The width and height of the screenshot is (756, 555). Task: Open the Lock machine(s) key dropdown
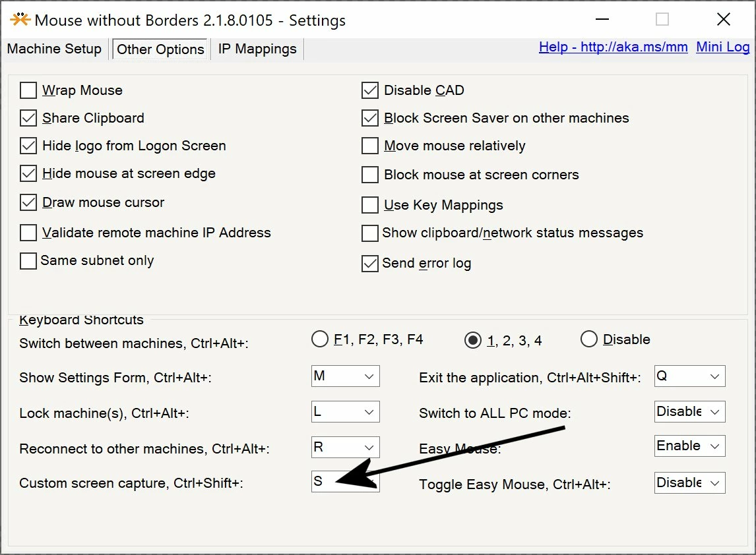[345, 412]
